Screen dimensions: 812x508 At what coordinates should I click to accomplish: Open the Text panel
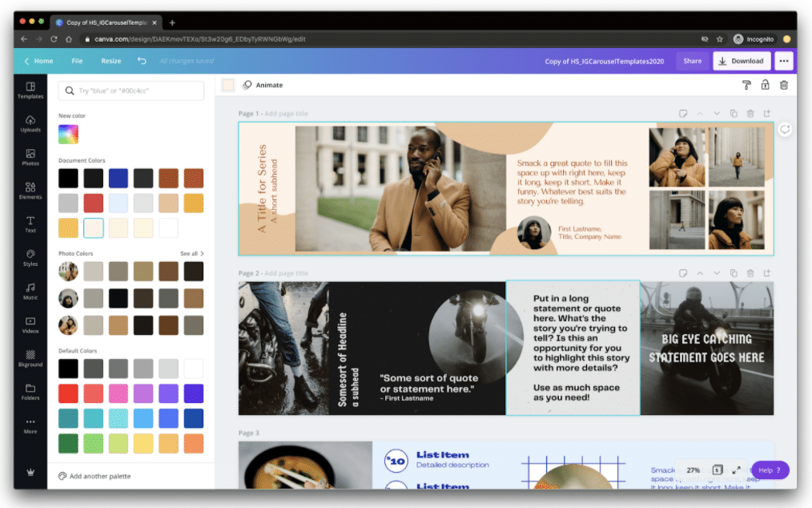pyautogui.click(x=30, y=224)
